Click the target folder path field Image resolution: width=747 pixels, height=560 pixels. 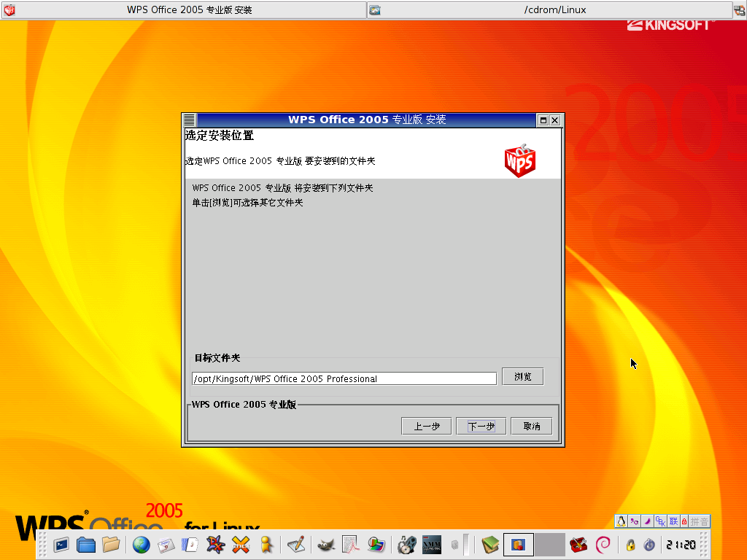344,378
